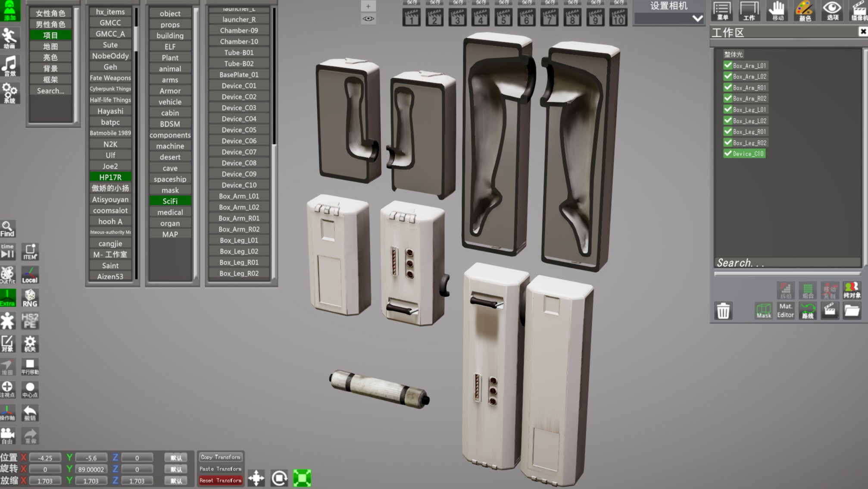The image size is (868, 489).
Task: Open the system gears icon
Action: (9, 93)
